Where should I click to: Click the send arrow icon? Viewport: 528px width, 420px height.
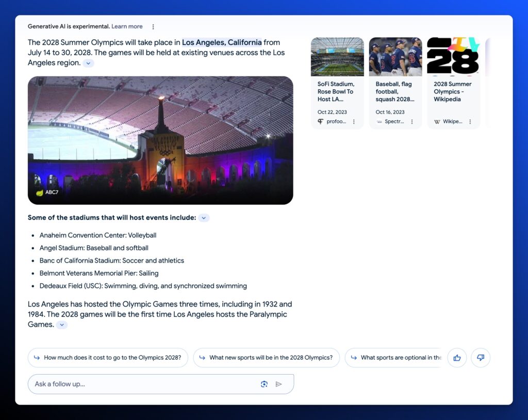[x=279, y=384]
